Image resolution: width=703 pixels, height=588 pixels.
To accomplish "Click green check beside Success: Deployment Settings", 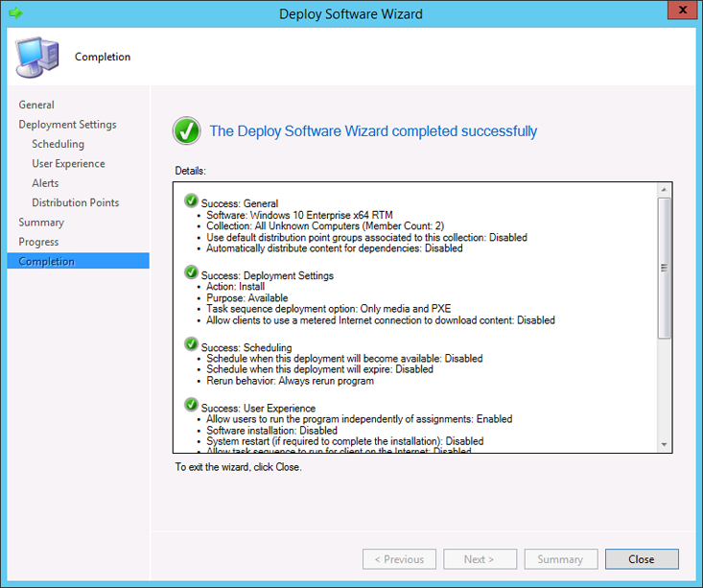I will (x=191, y=274).
